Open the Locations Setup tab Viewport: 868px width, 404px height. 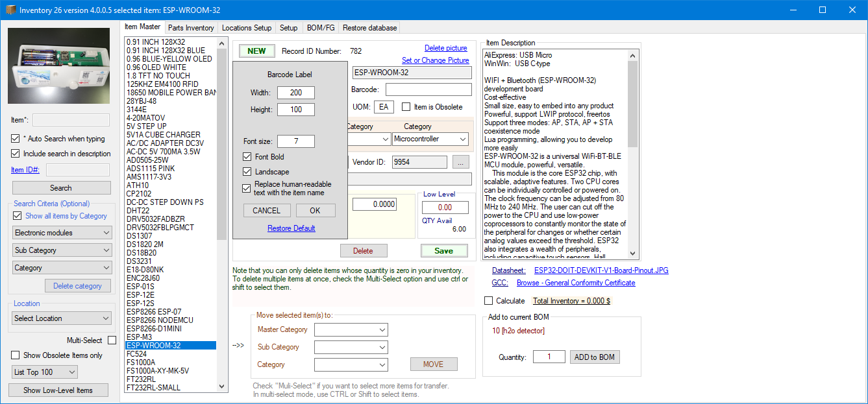[247, 28]
